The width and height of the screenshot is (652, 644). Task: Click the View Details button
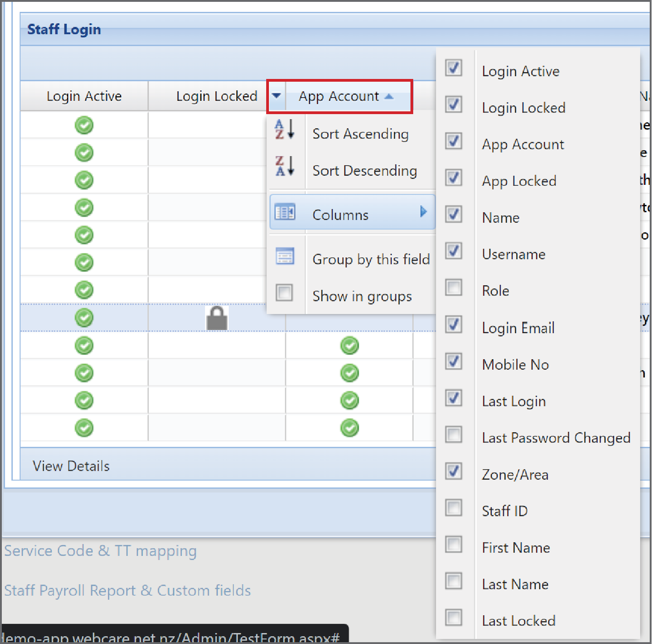[71, 466]
